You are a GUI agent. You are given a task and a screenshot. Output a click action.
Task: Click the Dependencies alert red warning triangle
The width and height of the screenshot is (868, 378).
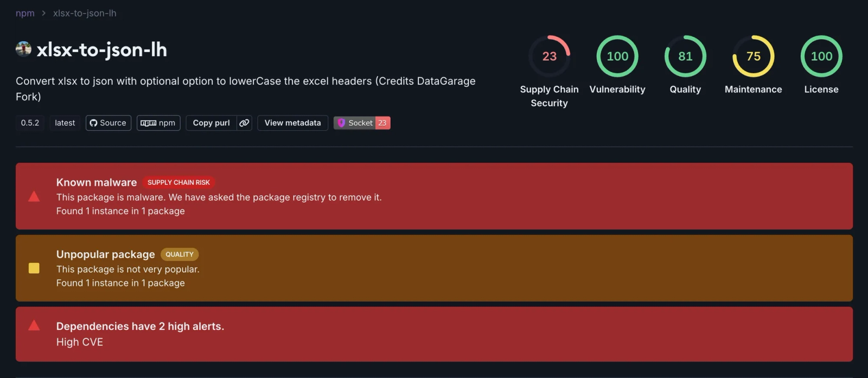click(x=34, y=325)
